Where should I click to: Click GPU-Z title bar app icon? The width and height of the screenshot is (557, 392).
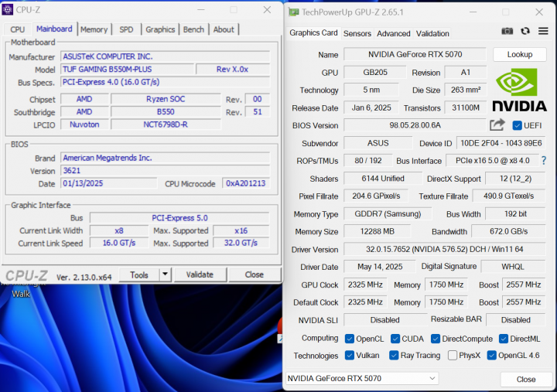pos(294,12)
